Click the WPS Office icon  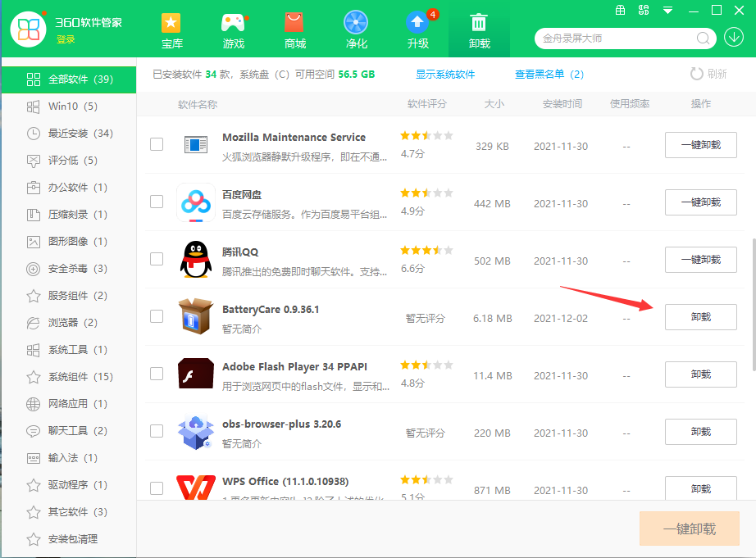(196, 488)
